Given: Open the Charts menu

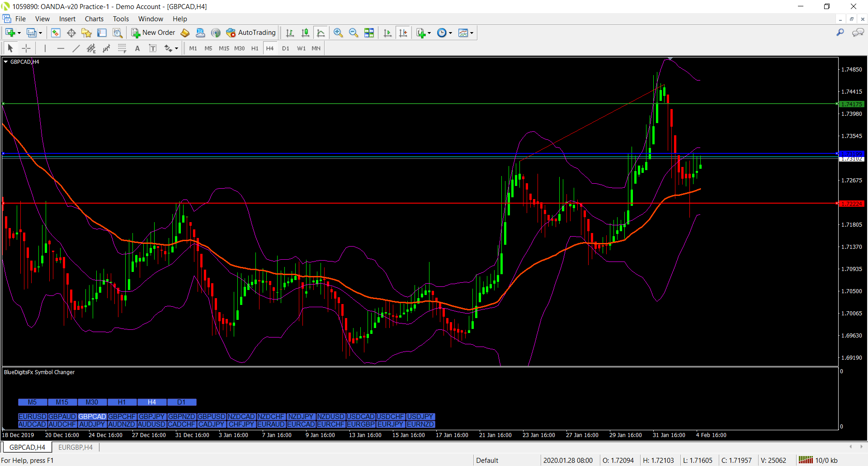Looking at the screenshot, I should point(94,19).
